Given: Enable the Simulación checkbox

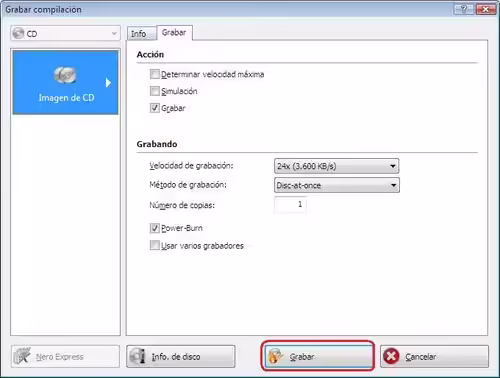Looking at the screenshot, I should tap(155, 91).
